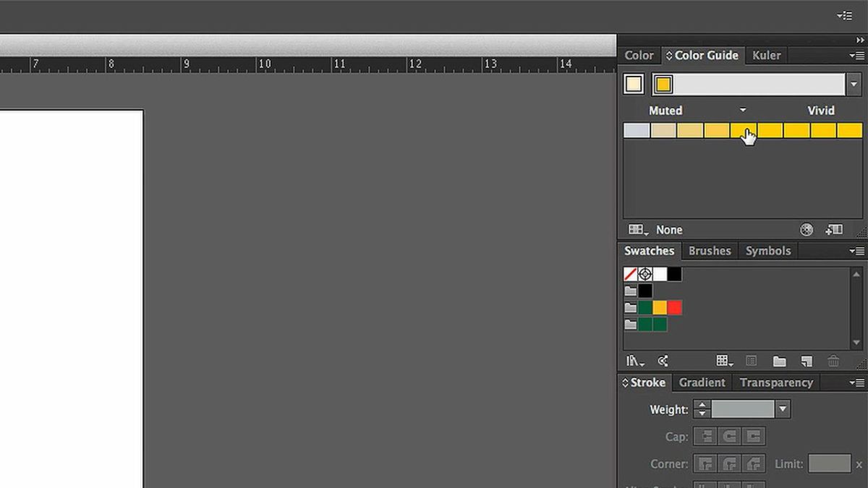The width and height of the screenshot is (868, 488).
Task: Select the black swatch next to white
Action: (x=674, y=274)
